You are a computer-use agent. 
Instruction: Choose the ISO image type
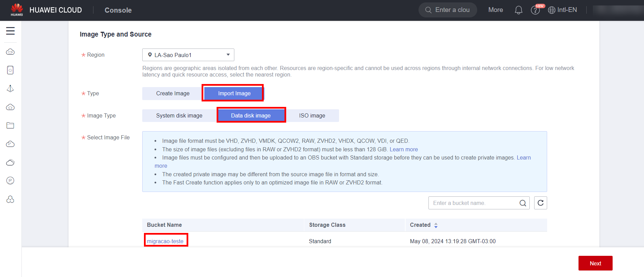tap(312, 116)
